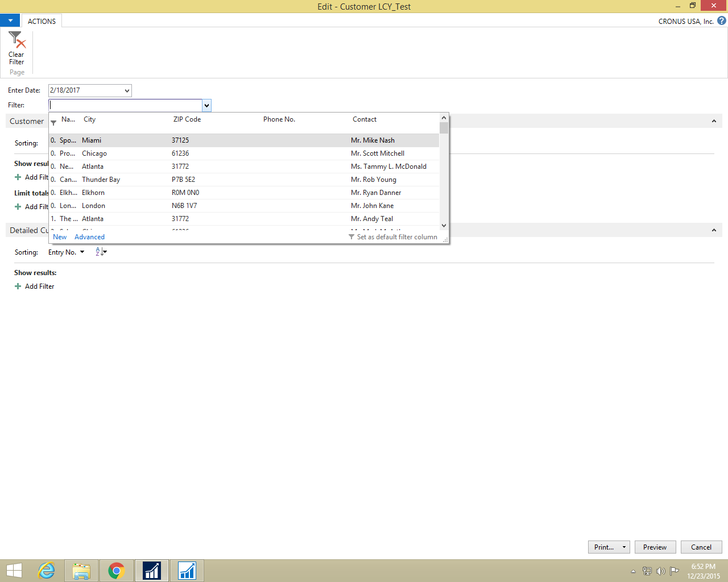Image resolution: width=728 pixels, height=582 pixels.
Task: Open the Windows Start button
Action: [14, 571]
